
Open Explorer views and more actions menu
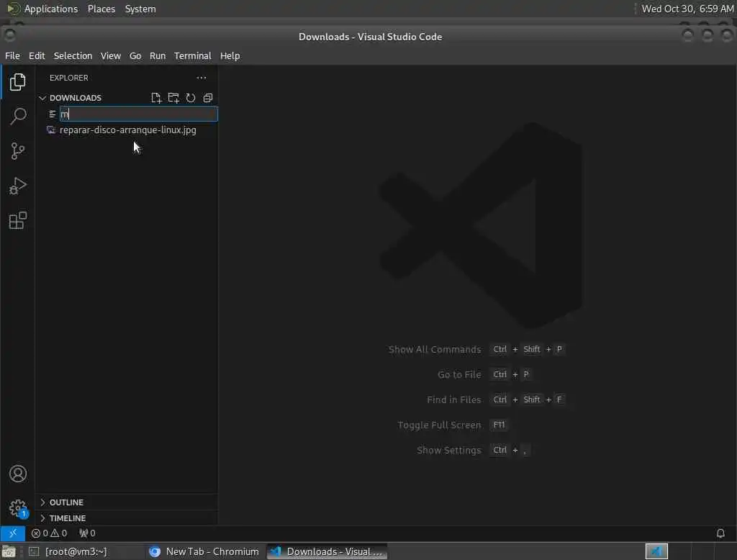202,78
